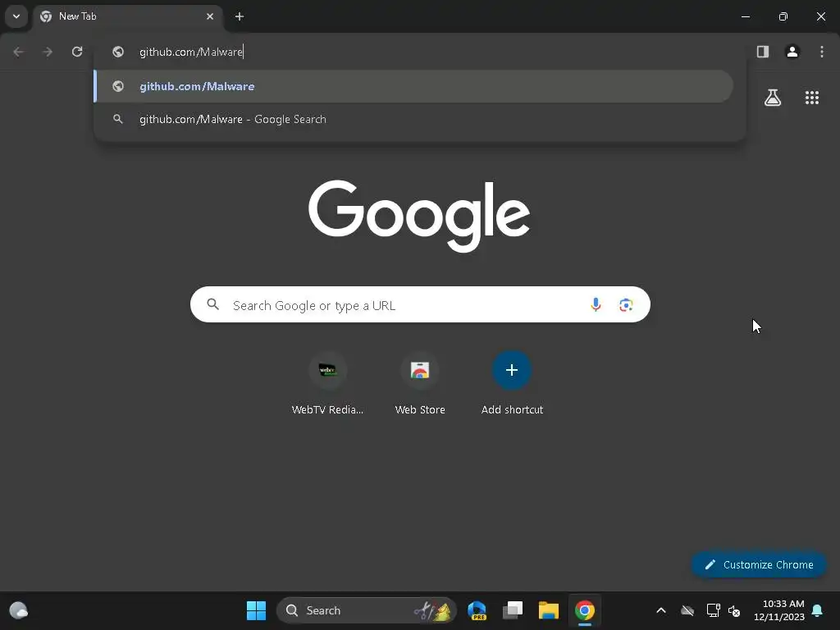Open Windows Start menu
This screenshot has width=840, height=630.
pos(256,610)
